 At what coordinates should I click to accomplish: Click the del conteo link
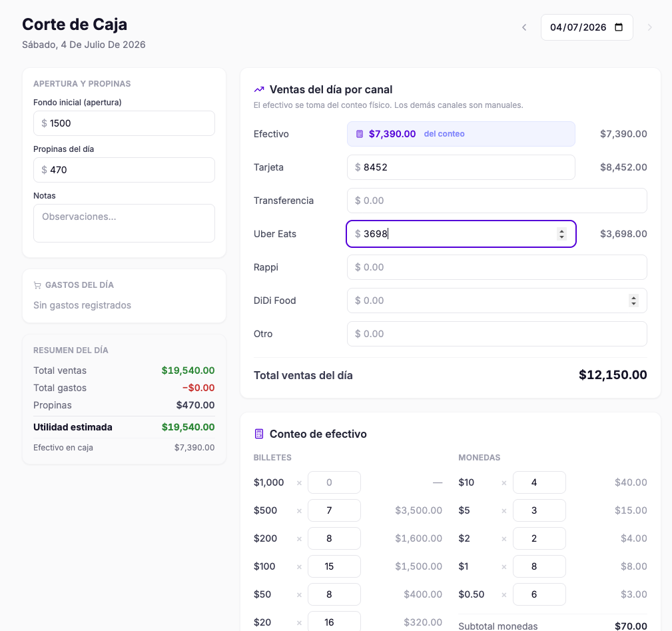point(444,134)
